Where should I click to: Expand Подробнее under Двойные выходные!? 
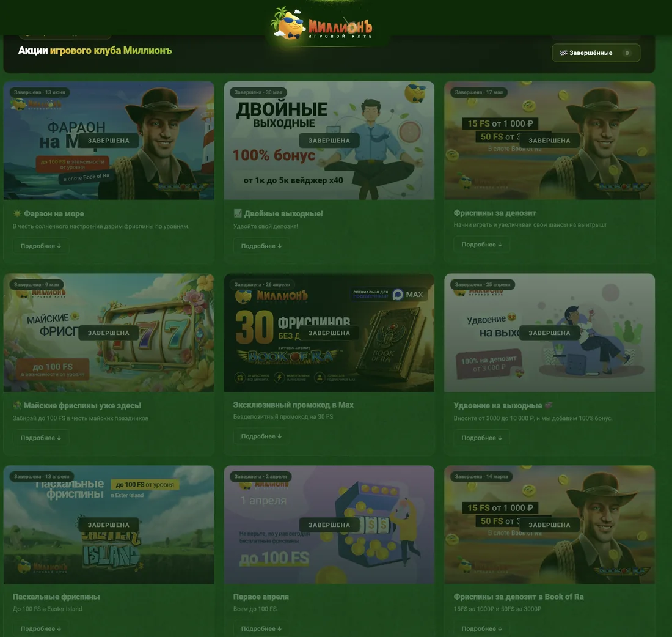point(261,246)
